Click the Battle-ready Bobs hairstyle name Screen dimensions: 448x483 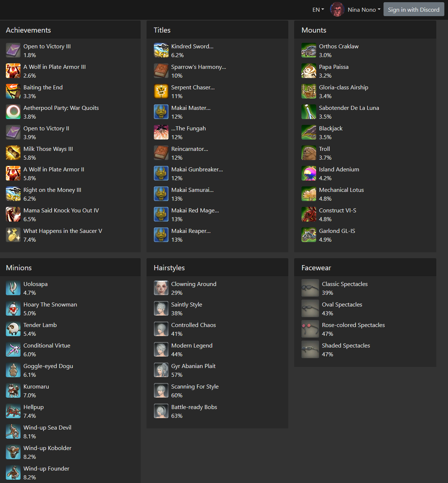click(x=194, y=407)
